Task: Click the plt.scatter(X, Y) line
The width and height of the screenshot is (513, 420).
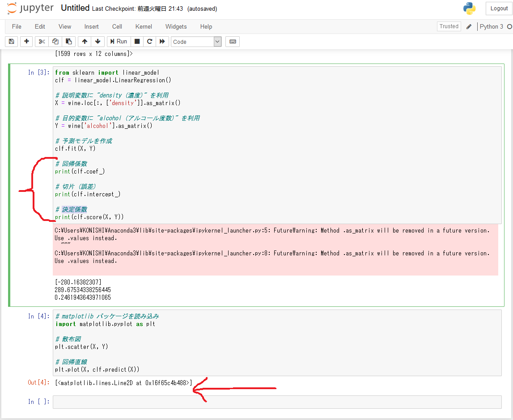Action: coord(81,347)
